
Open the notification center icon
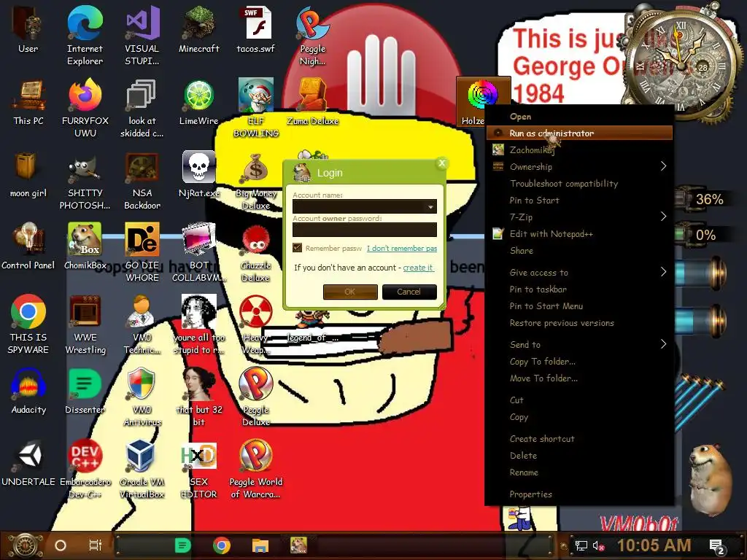click(717, 546)
